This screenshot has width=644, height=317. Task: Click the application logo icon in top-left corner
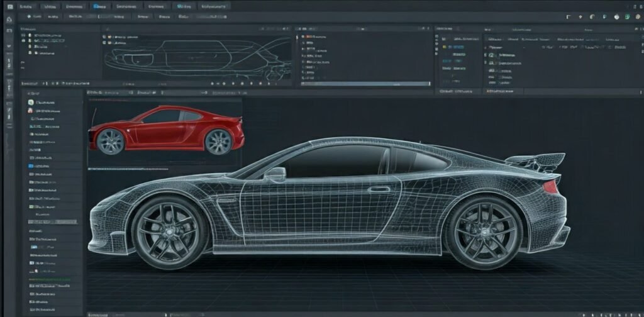click(x=9, y=6)
